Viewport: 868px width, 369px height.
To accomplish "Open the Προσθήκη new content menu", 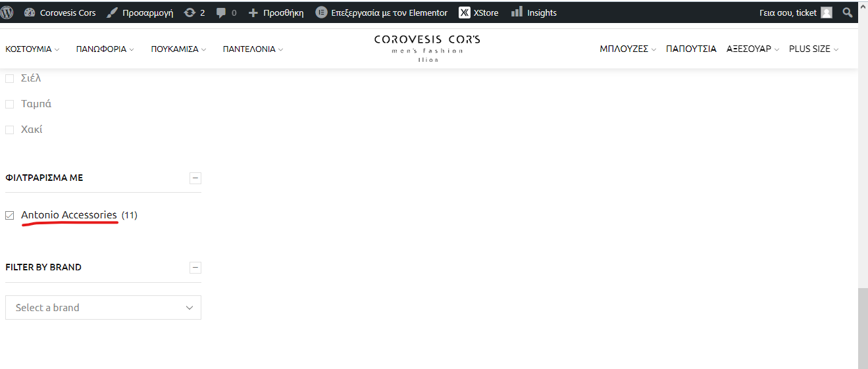I will point(276,12).
